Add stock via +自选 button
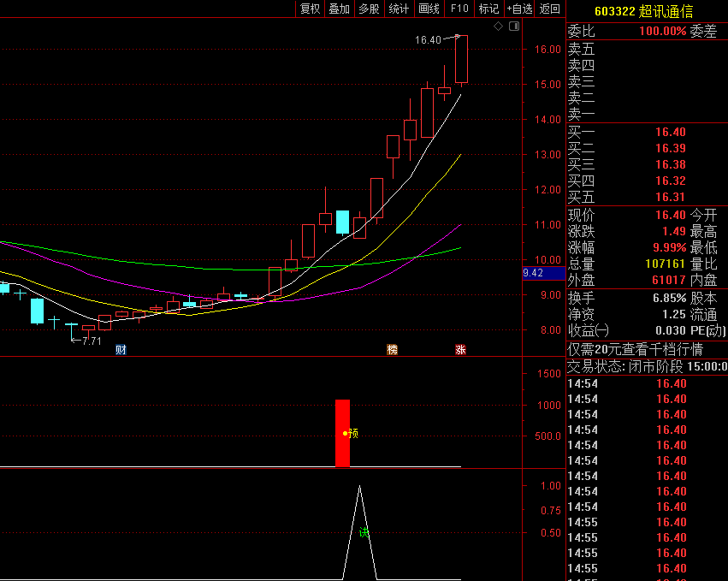 pyautogui.click(x=519, y=9)
